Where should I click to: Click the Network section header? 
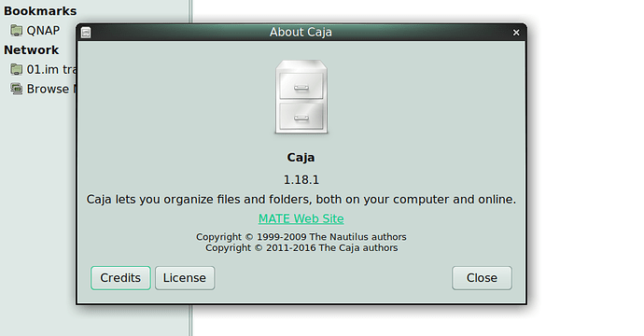click(x=31, y=50)
